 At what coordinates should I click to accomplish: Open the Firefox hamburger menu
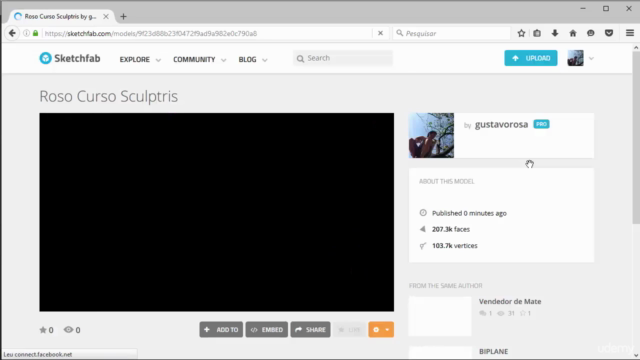click(630, 33)
